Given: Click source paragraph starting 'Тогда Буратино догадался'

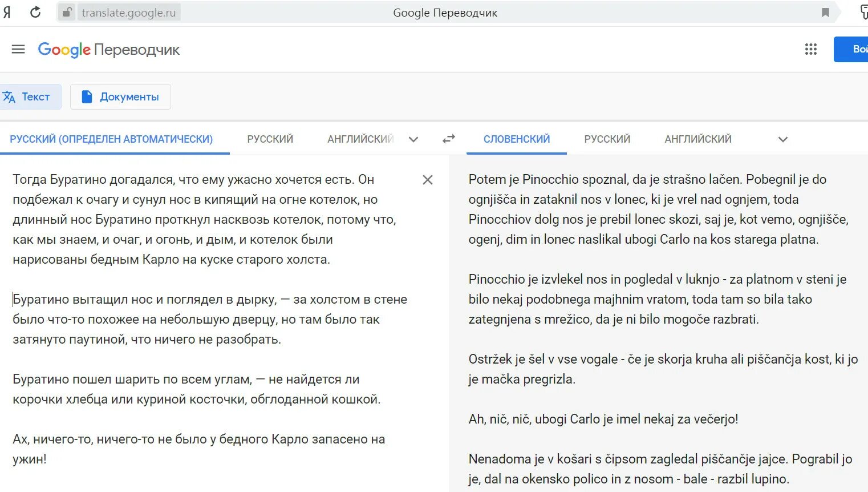Looking at the screenshot, I should coord(204,219).
